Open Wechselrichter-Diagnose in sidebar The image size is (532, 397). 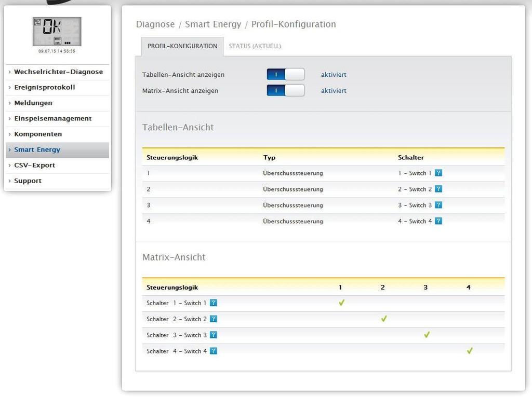pos(57,72)
